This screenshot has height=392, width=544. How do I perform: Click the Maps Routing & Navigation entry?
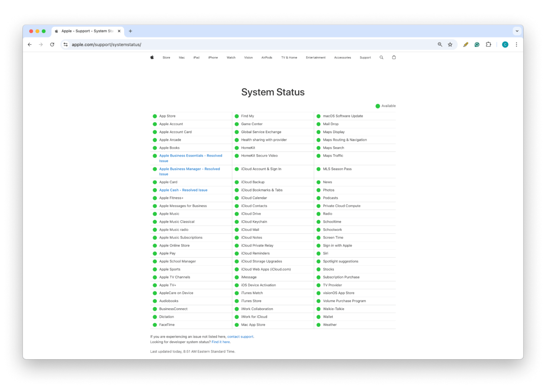345,140
